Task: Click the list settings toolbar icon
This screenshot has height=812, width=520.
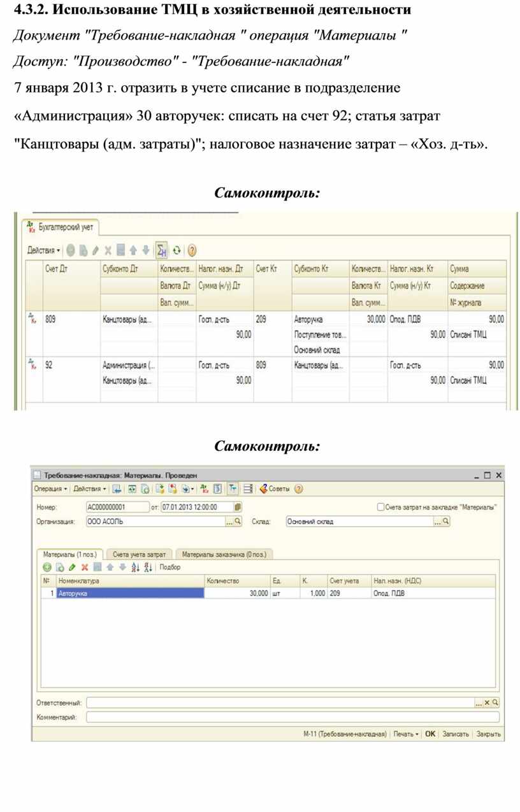Action: 247,489
